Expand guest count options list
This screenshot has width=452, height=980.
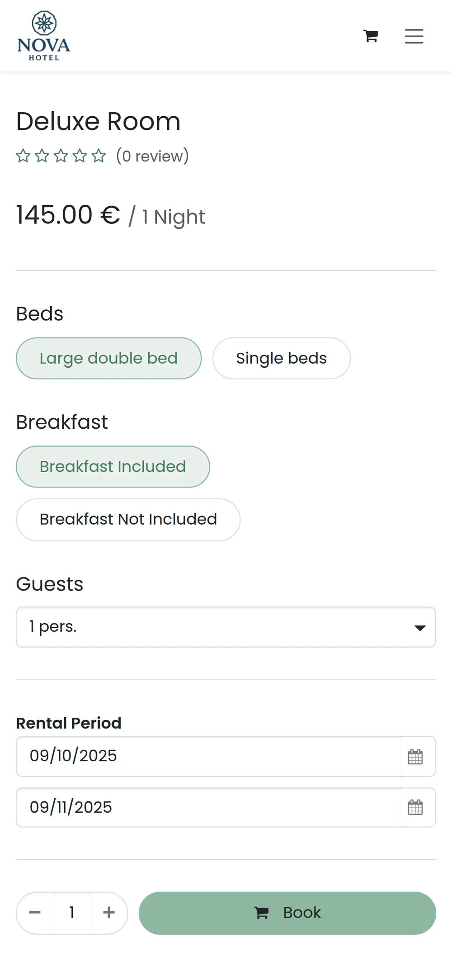pos(225,627)
